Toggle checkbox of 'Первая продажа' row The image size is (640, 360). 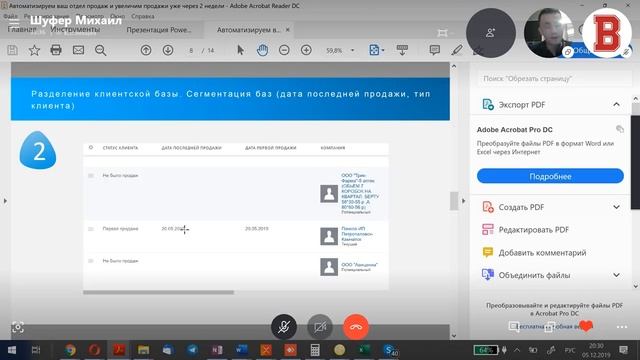91,229
